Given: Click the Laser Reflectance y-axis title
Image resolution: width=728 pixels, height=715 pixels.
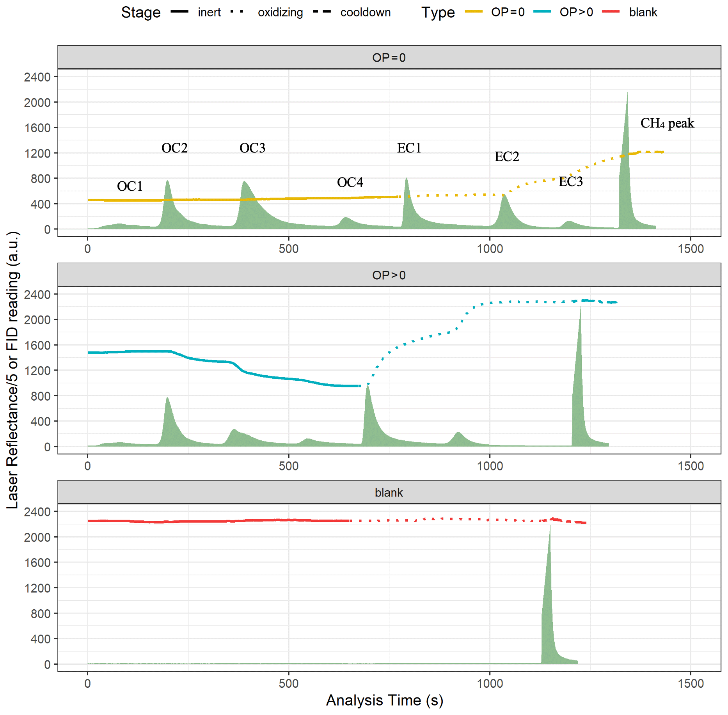Looking at the screenshot, I should point(12,370).
